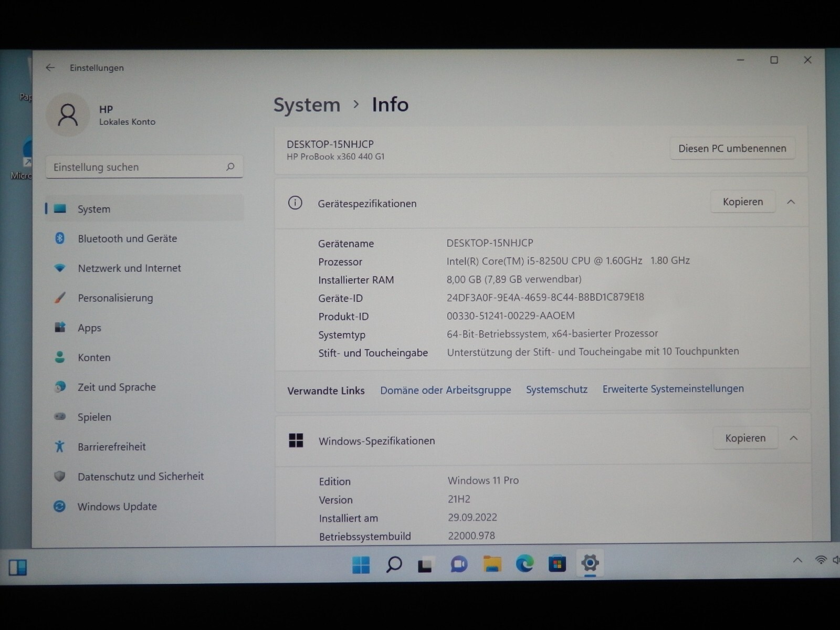840x630 pixels.
Task: Click the Settings gear on the taskbar
Action: (x=590, y=563)
